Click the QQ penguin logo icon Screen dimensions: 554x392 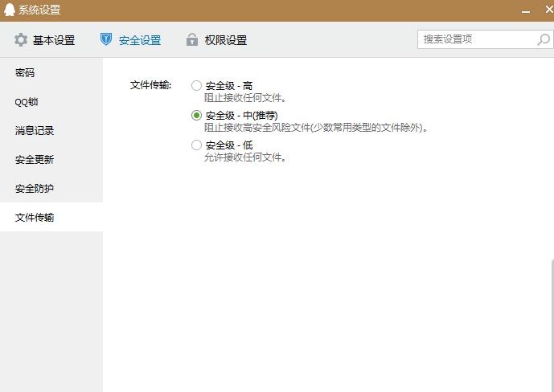[x=9, y=10]
